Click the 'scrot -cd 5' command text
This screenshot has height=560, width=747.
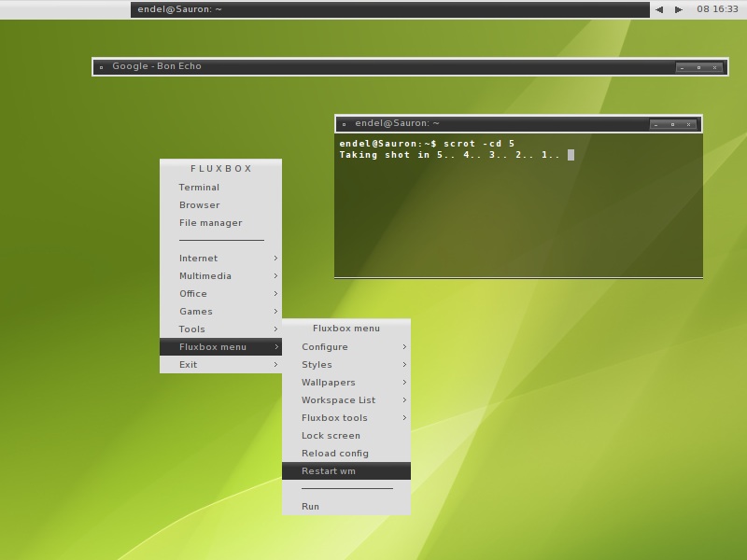click(x=479, y=144)
